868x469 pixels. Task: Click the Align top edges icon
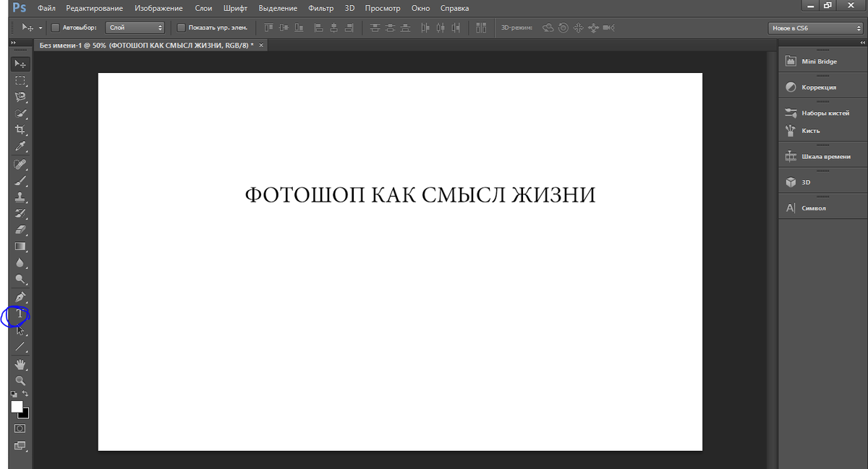tap(268, 27)
